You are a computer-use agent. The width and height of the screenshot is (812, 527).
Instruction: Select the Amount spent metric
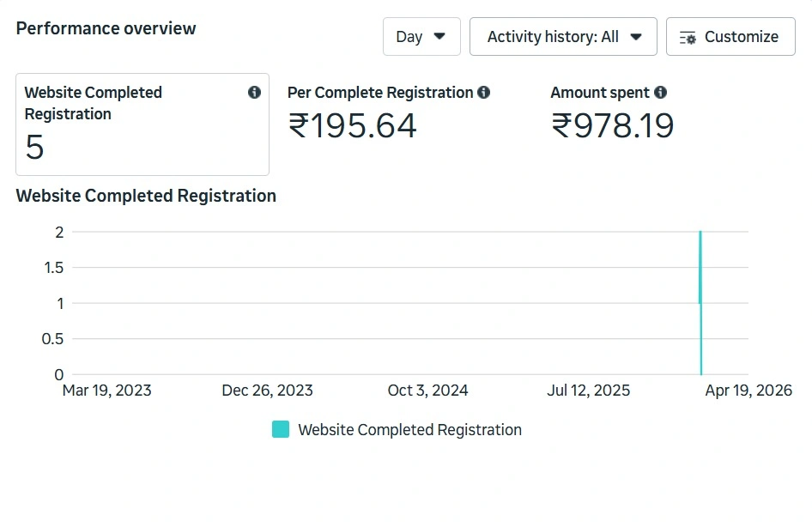coord(612,115)
